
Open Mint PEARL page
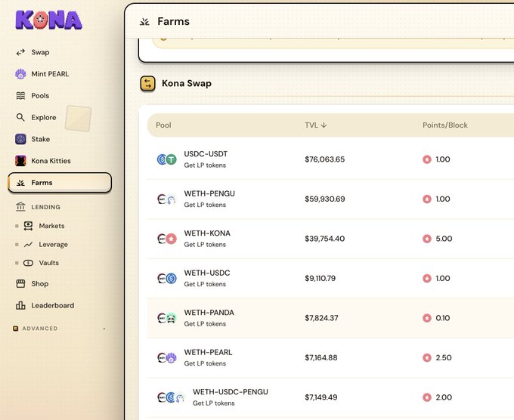pos(50,74)
